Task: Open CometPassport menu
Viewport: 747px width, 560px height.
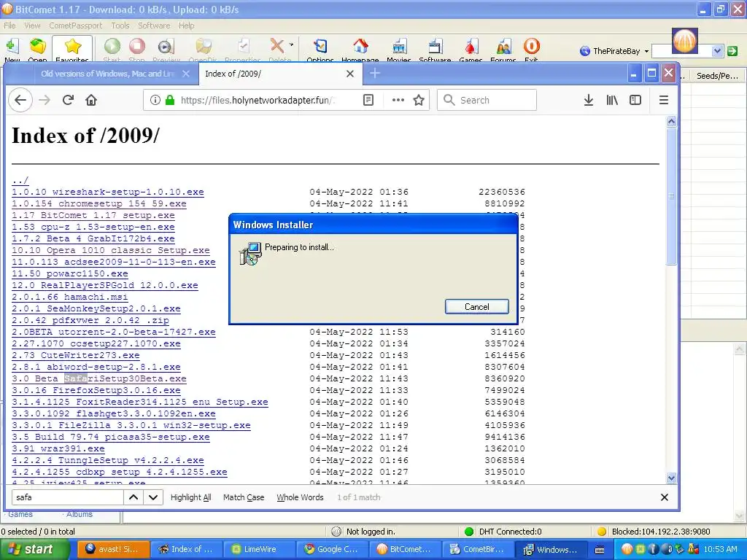Action: pos(75,26)
